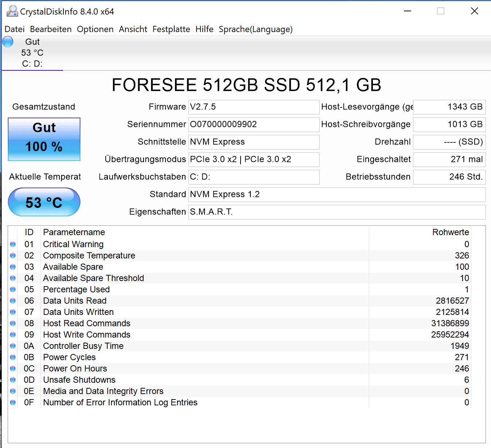This screenshot has height=448, width=491.
Task: Click the status dot beside Percentage Used
Action: (x=13, y=289)
